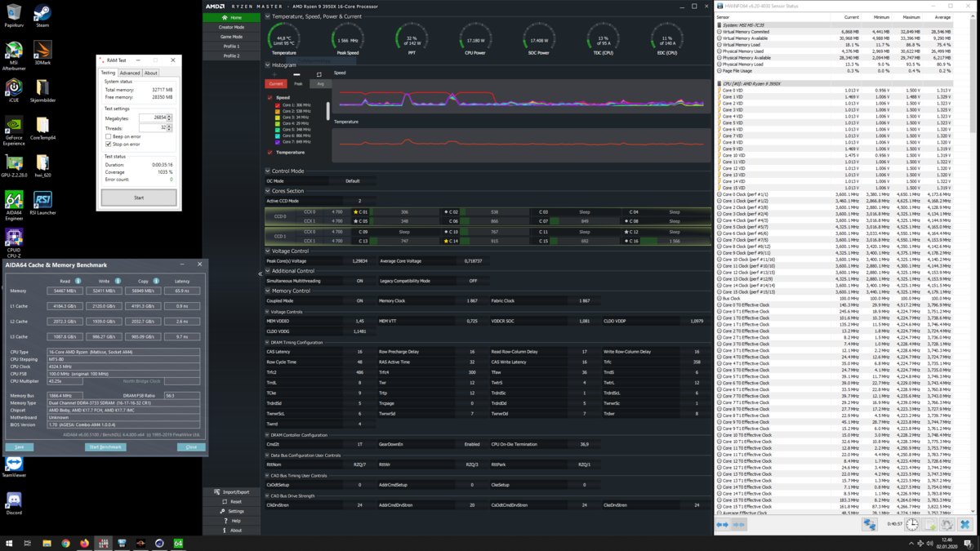The width and height of the screenshot is (980, 551).
Task: Open the CPUID CPU-Z desktop shortcut
Action: [x=14, y=242]
